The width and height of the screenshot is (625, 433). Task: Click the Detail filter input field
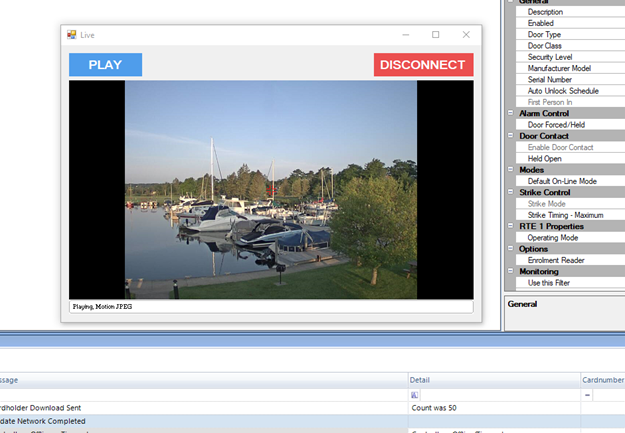[x=500, y=395]
